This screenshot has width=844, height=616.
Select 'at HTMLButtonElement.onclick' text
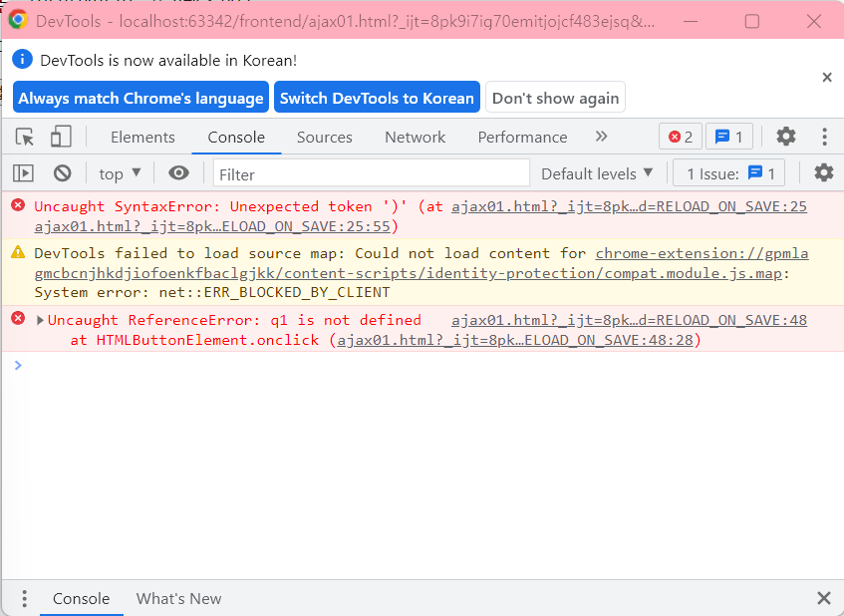click(195, 340)
